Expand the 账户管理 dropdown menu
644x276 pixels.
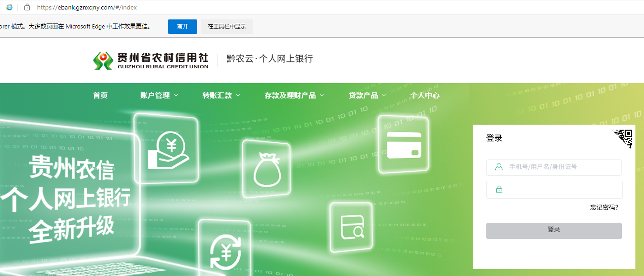pyautogui.click(x=159, y=95)
